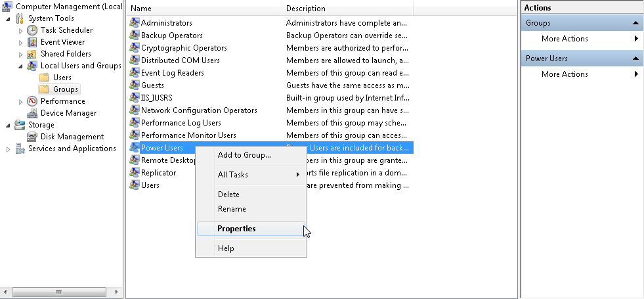Screen dimensions: 644x299
Task: Collapse the Groups section in Actions pane
Action: point(635,23)
